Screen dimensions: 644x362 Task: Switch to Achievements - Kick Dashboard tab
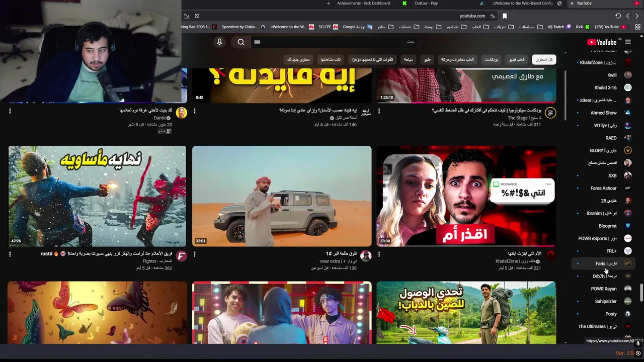pyautogui.click(x=363, y=4)
